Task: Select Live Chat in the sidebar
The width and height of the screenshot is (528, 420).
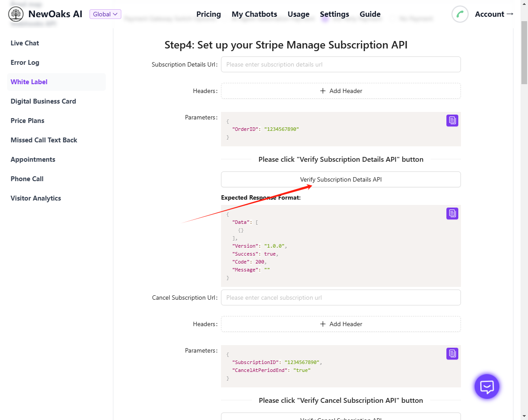Action: 25,43
